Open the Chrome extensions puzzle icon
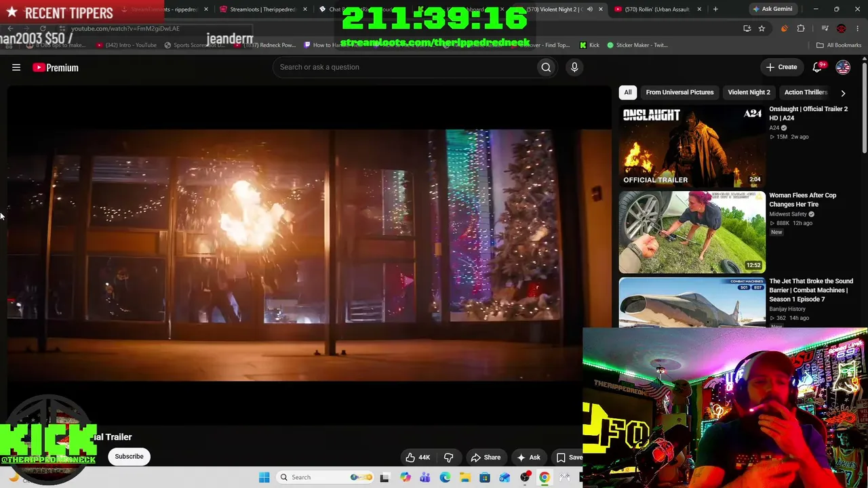The width and height of the screenshot is (868, 488). click(801, 28)
